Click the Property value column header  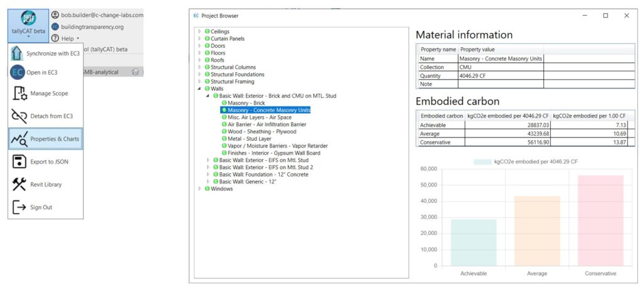(x=501, y=49)
